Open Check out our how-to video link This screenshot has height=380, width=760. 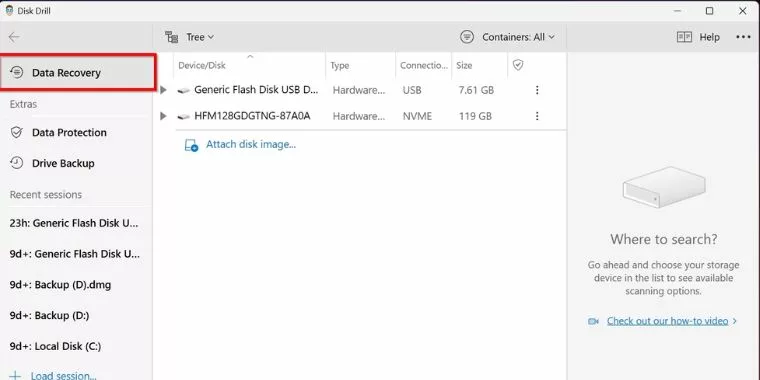pyautogui.click(x=667, y=321)
